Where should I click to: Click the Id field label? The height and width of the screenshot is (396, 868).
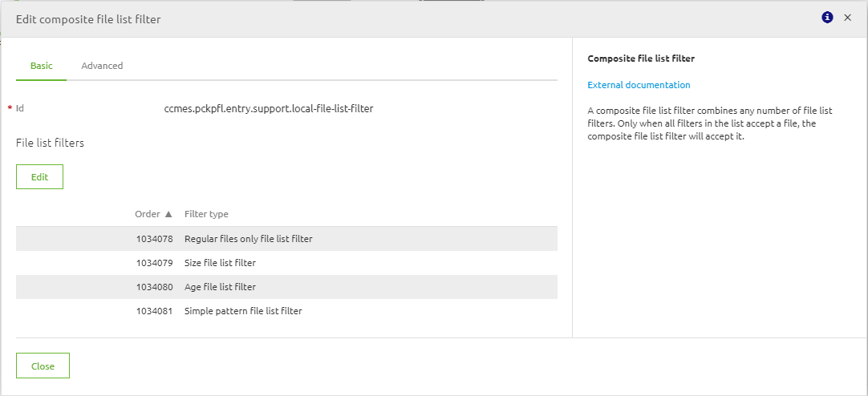point(19,108)
